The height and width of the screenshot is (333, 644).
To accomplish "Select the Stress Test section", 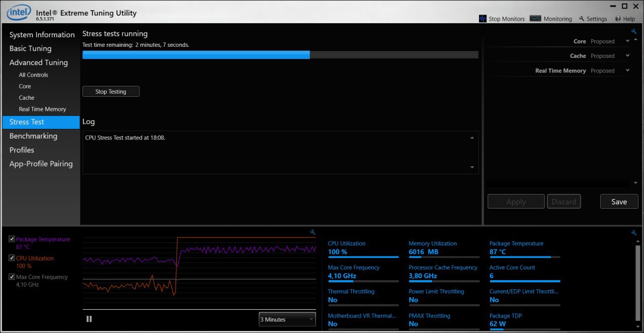I will tap(41, 122).
